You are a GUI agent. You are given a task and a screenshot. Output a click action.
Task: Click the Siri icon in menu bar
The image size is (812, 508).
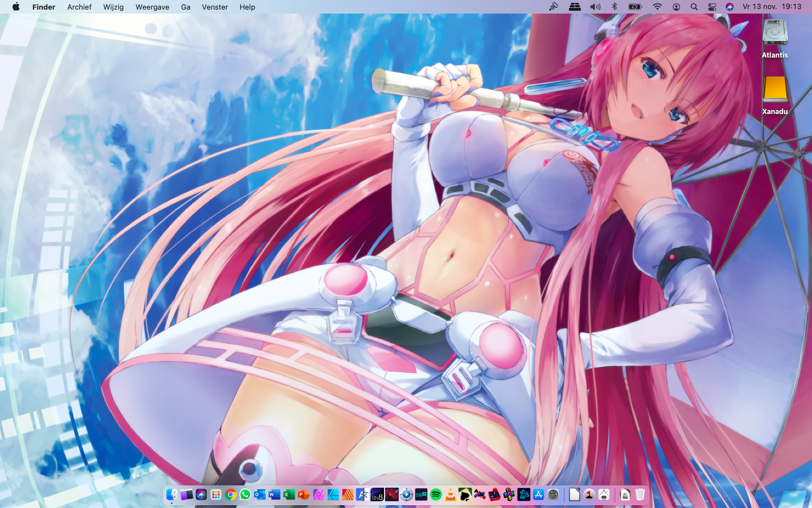(x=730, y=7)
